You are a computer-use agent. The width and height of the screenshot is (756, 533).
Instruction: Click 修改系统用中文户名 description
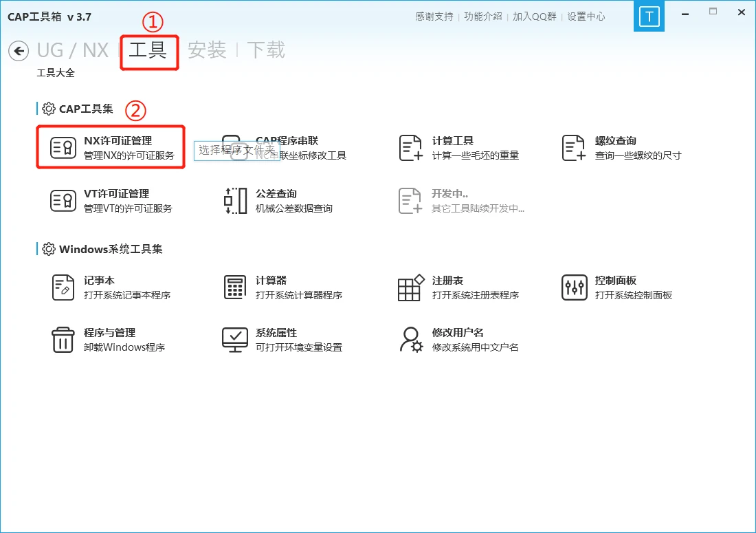click(x=476, y=347)
